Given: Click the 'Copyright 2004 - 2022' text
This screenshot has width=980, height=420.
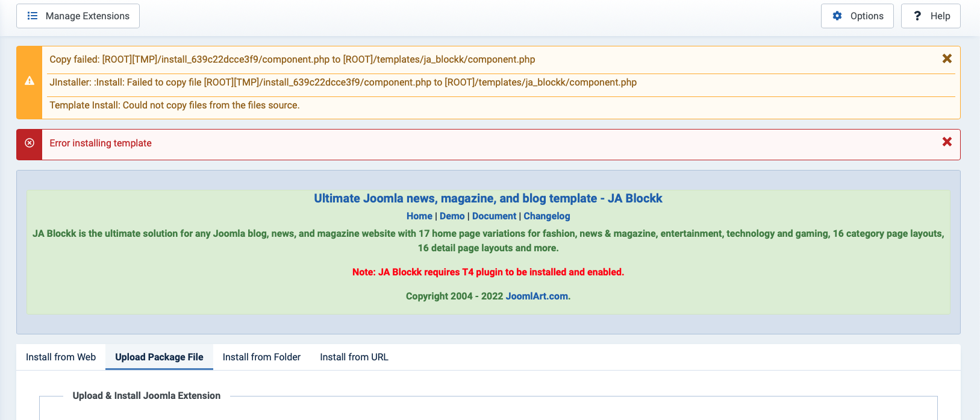Looking at the screenshot, I should click(454, 296).
